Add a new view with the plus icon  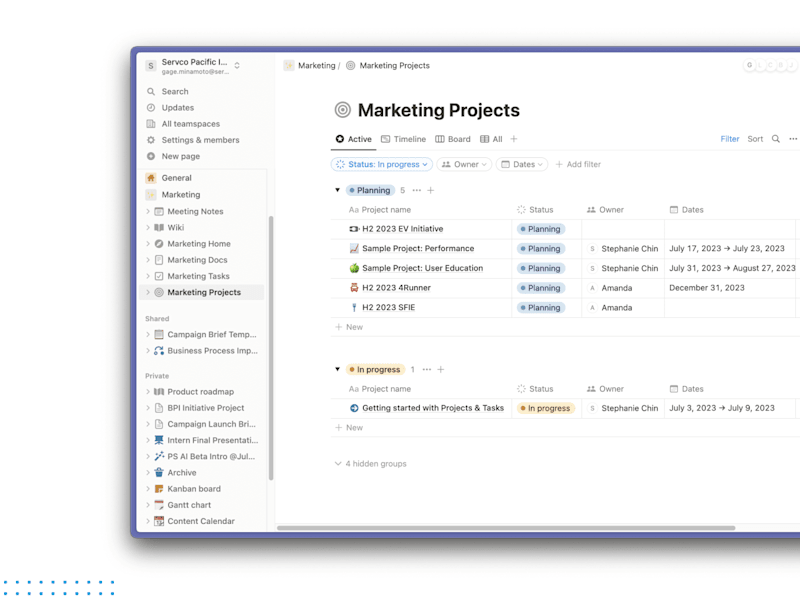tap(514, 139)
